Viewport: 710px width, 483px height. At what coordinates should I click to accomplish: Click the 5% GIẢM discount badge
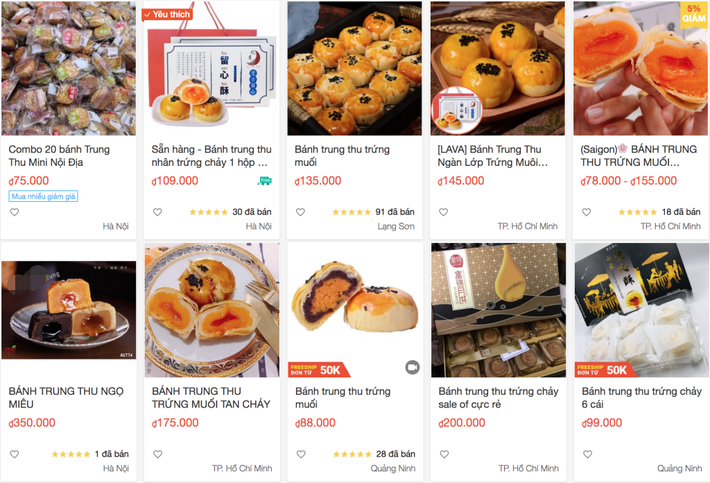pos(696,14)
